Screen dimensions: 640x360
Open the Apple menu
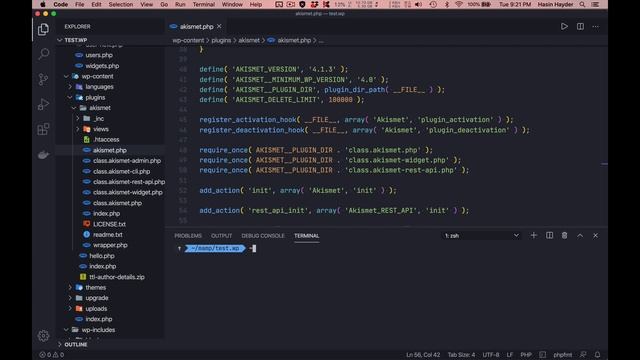[x=43, y=4]
